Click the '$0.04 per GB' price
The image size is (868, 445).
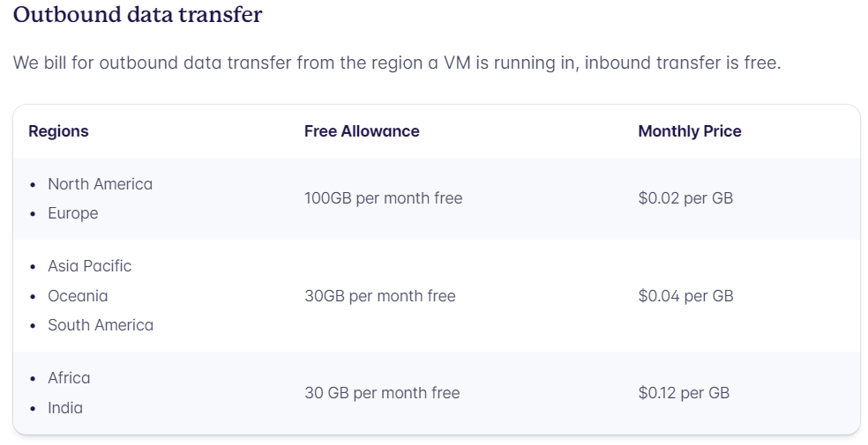[x=686, y=296]
